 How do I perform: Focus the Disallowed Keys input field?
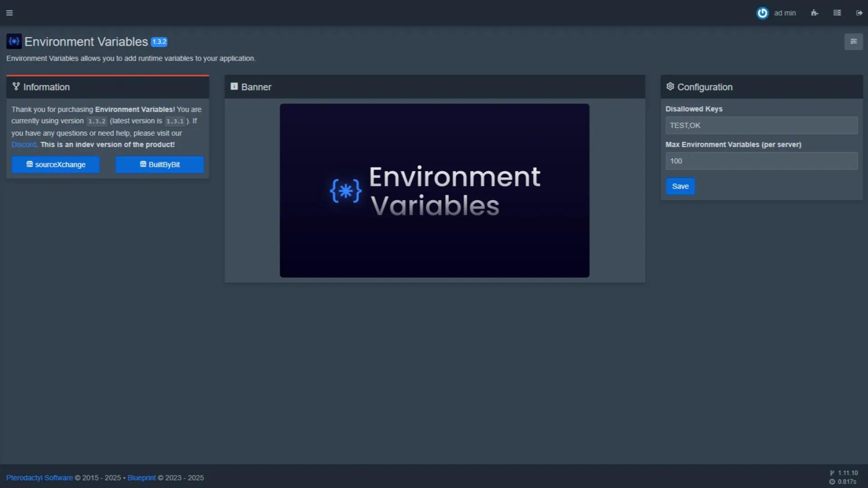click(x=761, y=125)
